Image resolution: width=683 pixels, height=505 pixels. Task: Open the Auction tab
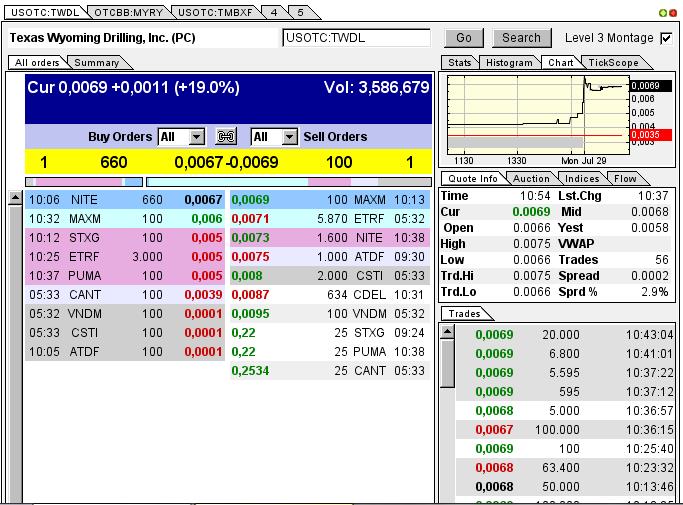[x=531, y=179]
